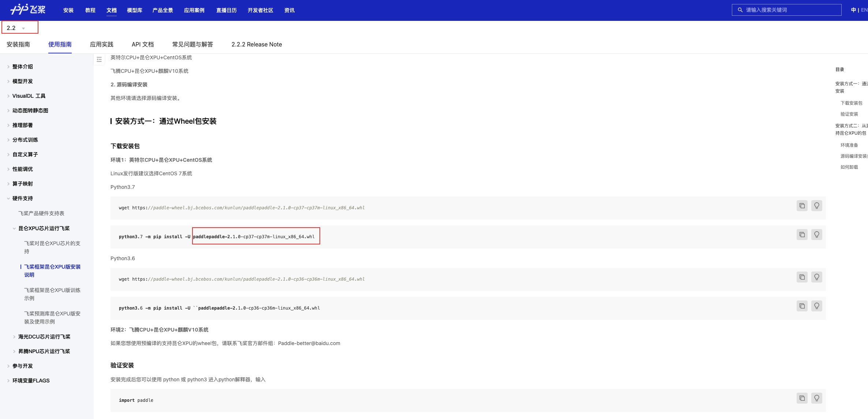The width and height of the screenshot is (868, 419).
Task: Click lightbulb icon beside python3.6 pip install
Action: click(817, 306)
